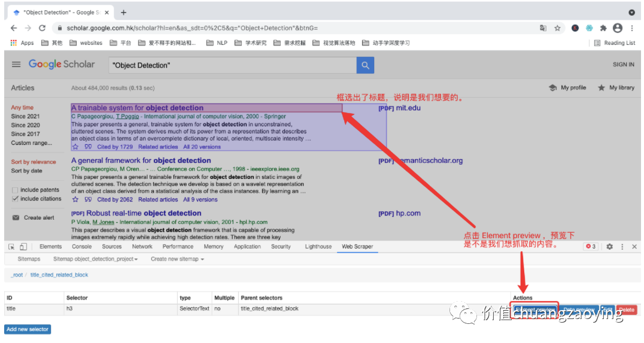Reload the Google Scholar page
Viewport: 644px width, 343px height.
(42, 28)
